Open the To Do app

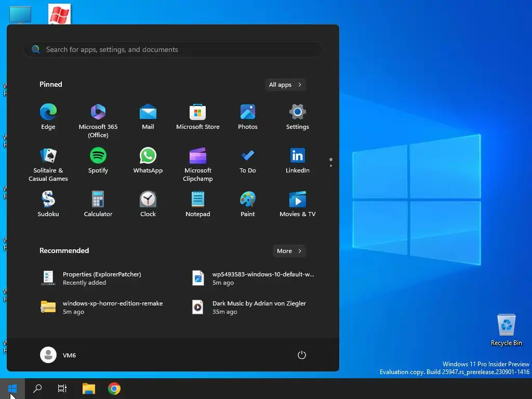[x=248, y=161]
